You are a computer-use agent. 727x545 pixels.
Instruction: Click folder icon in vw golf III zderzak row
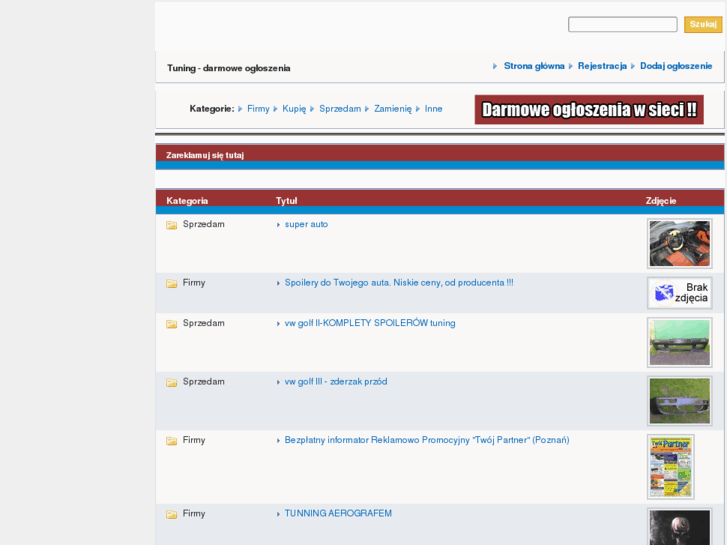172,382
